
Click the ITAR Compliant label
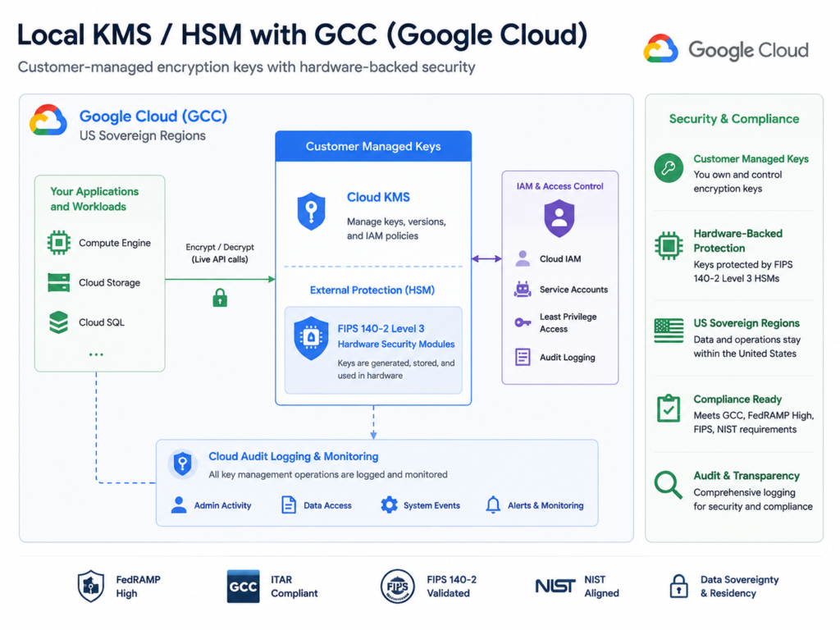tap(294, 586)
